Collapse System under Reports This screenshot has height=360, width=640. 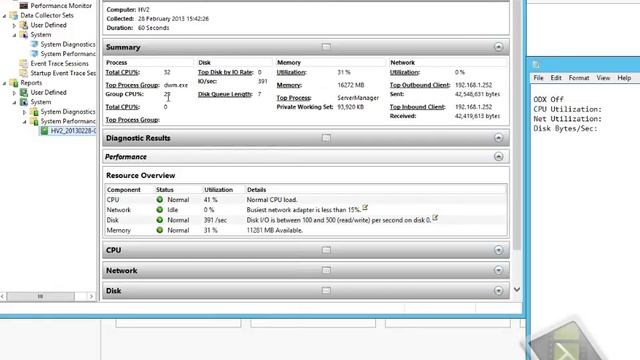[15, 102]
